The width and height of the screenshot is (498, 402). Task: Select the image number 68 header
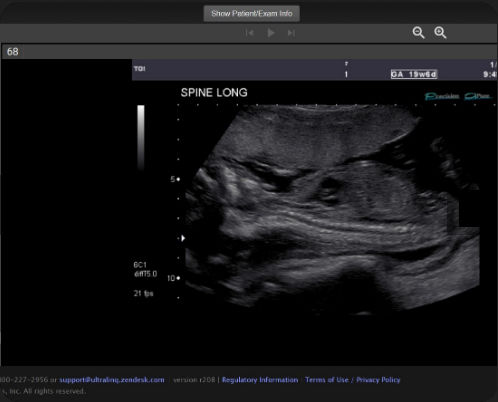[x=13, y=52]
